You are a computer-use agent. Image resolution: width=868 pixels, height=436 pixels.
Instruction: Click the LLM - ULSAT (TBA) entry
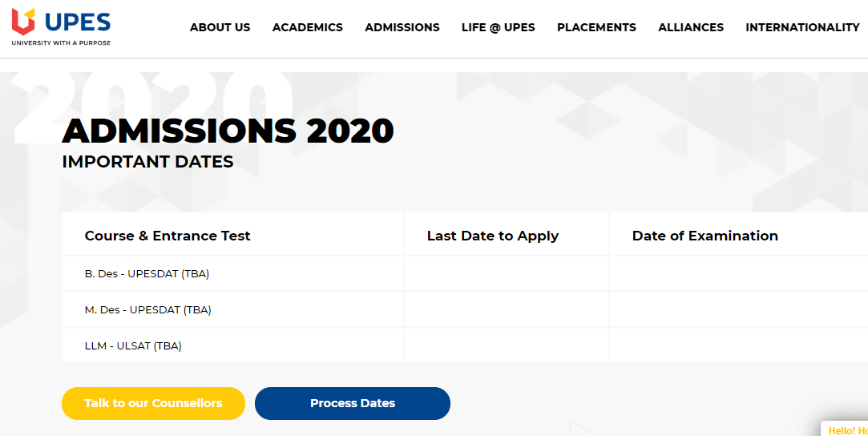tap(133, 346)
